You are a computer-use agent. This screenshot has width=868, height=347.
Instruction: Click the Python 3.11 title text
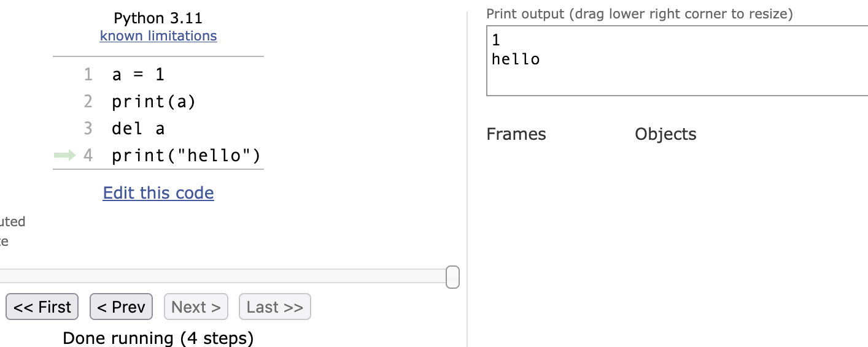pos(158,18)
